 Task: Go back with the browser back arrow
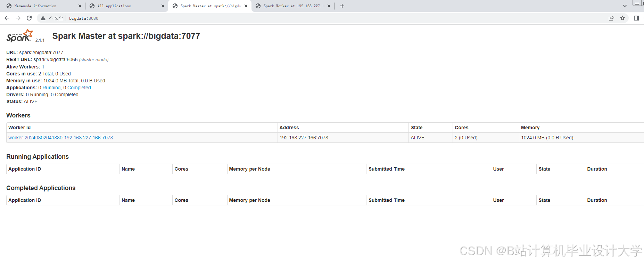(7, 18)
